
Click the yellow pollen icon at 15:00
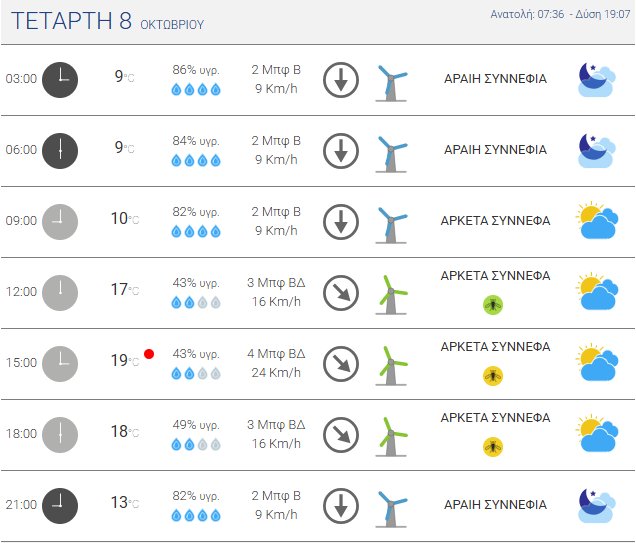click(x=493, y=376)
